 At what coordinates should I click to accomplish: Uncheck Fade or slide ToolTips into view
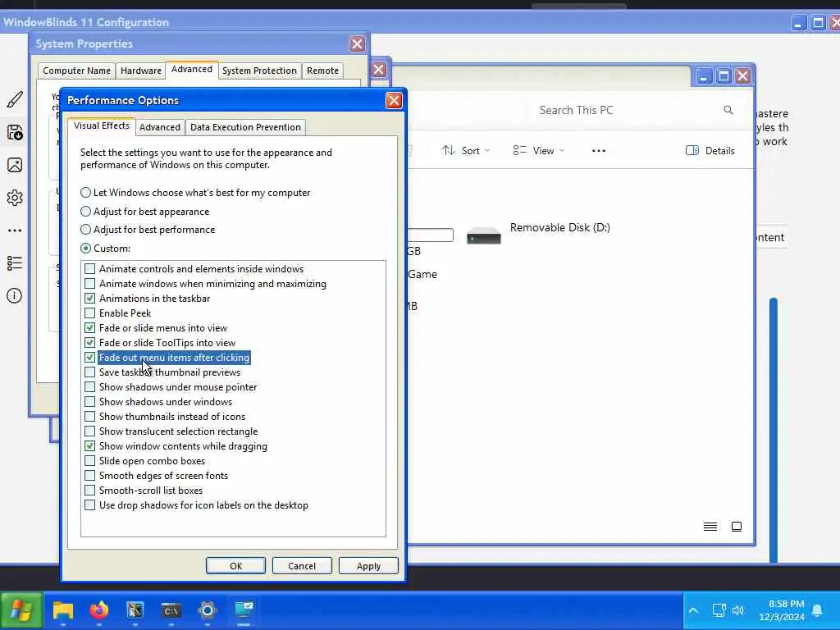click(x=90, y=343)
